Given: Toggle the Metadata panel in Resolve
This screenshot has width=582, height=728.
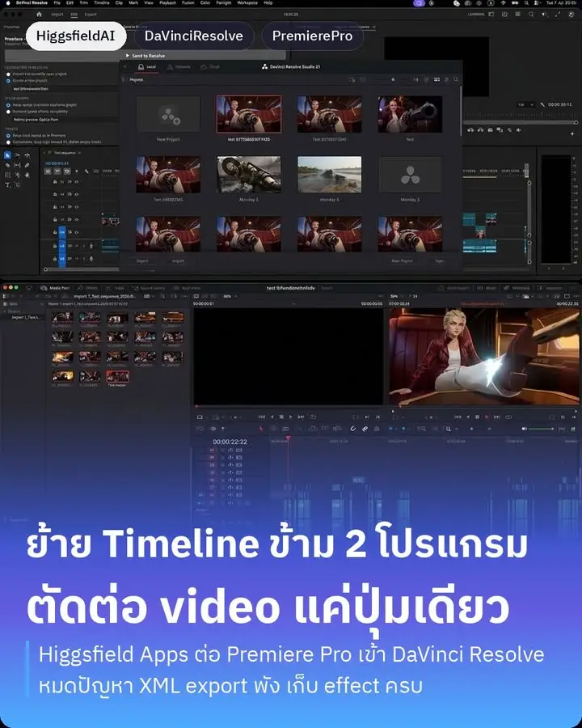Looking at the screenshot, I should (517, 288).
